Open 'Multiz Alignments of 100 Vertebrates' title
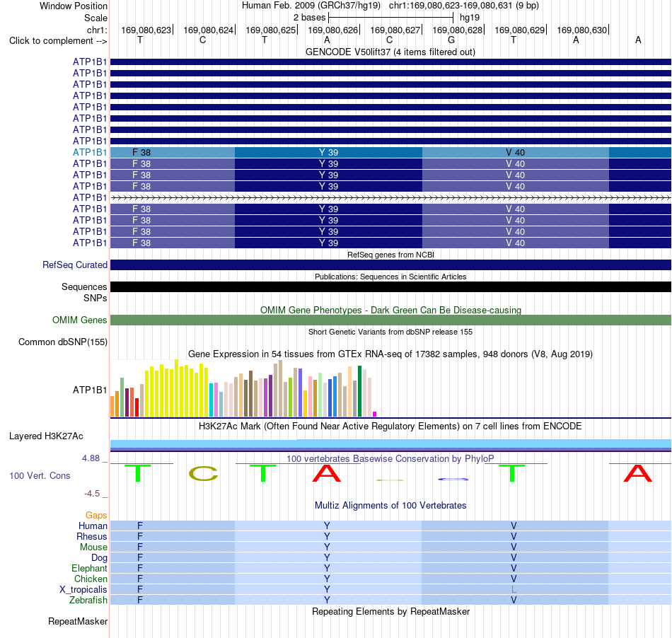The width and height of the screenshot is (672, 638). [x=390, y=505]
